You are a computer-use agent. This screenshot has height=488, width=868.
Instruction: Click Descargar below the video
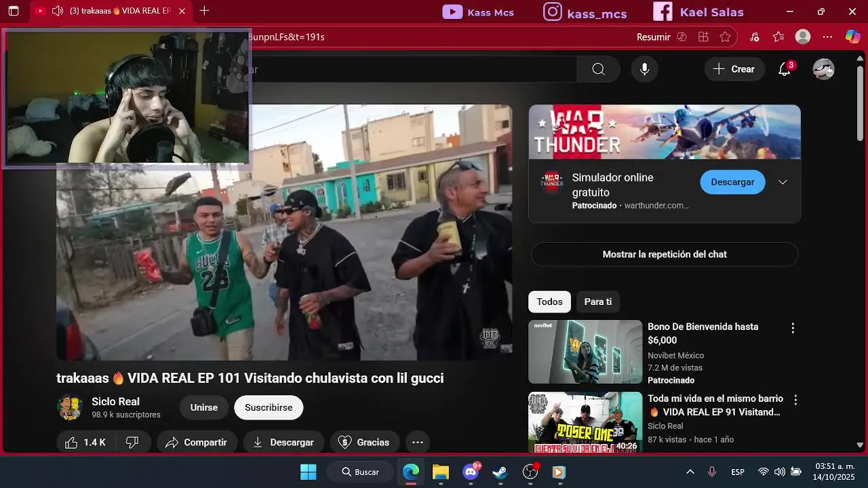(283, 442)
